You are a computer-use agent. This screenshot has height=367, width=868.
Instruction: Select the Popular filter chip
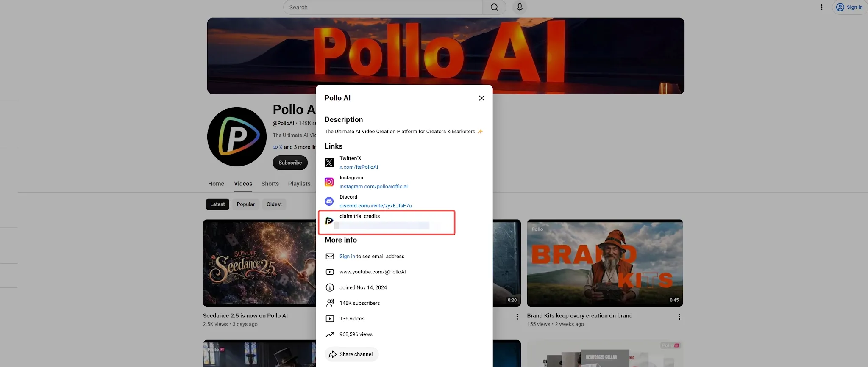246,204
